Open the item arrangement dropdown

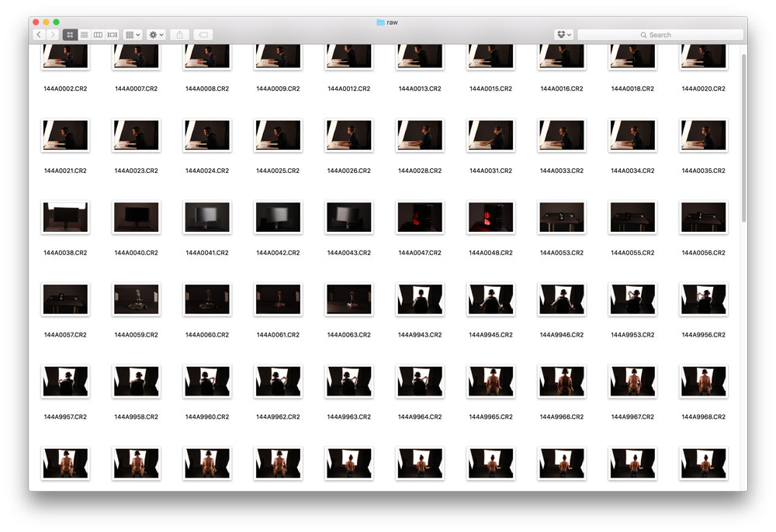[x=132, y=35]
